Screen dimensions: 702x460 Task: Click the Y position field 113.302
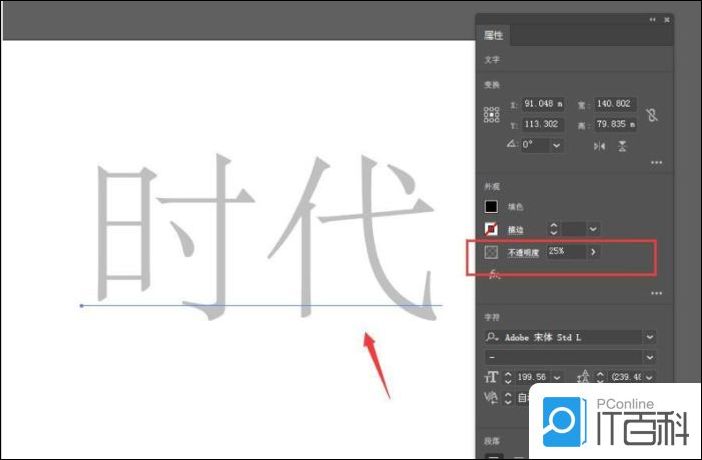point(543,124)
